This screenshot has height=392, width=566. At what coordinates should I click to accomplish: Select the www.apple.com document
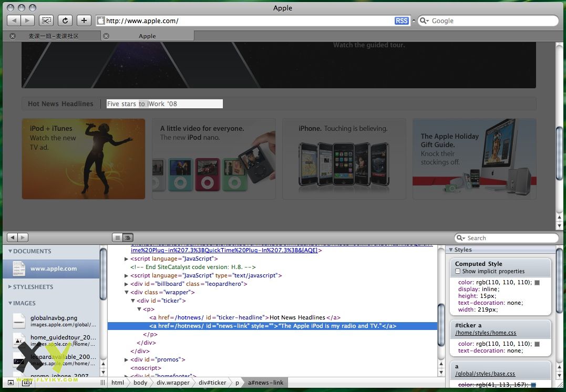pos(51,269)
